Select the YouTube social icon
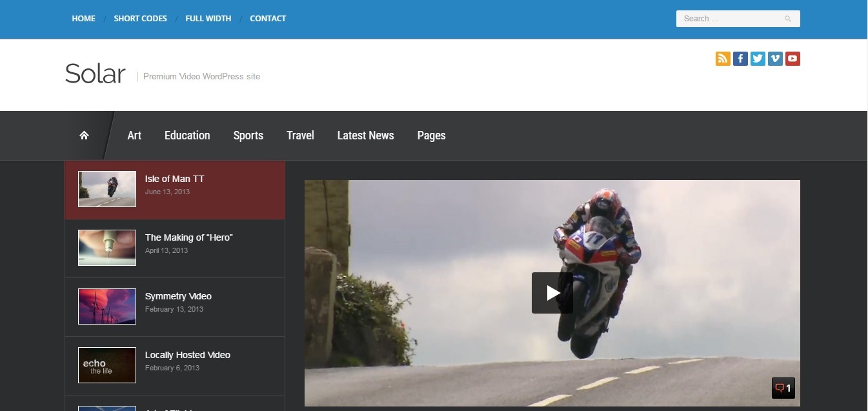Screen dimensions: 868x411 click(792, 58)
